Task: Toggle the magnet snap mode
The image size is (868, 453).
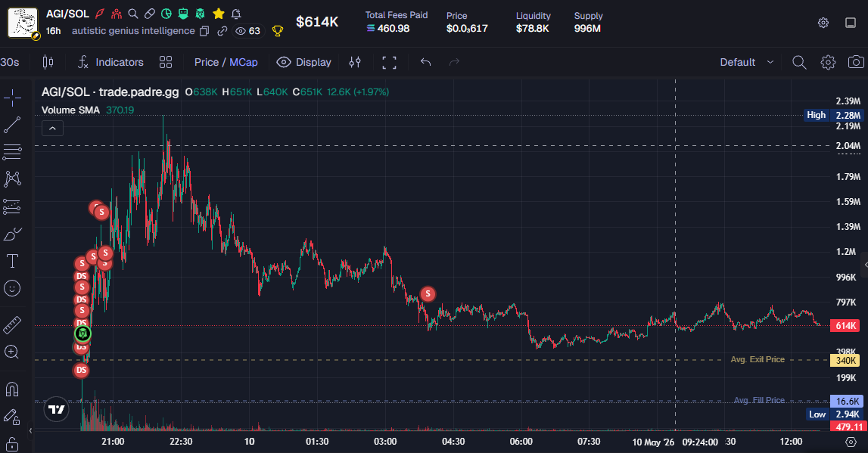Action: tap(12, 389)
